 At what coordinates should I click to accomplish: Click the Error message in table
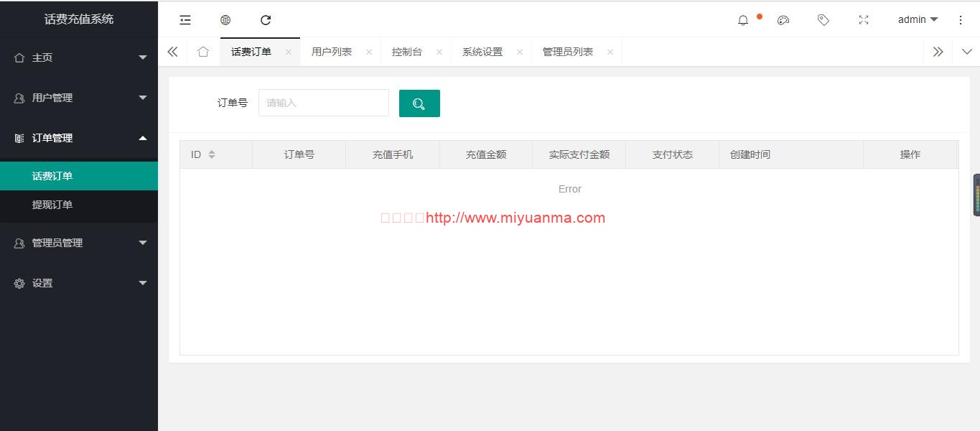click(x=570, y=189)
